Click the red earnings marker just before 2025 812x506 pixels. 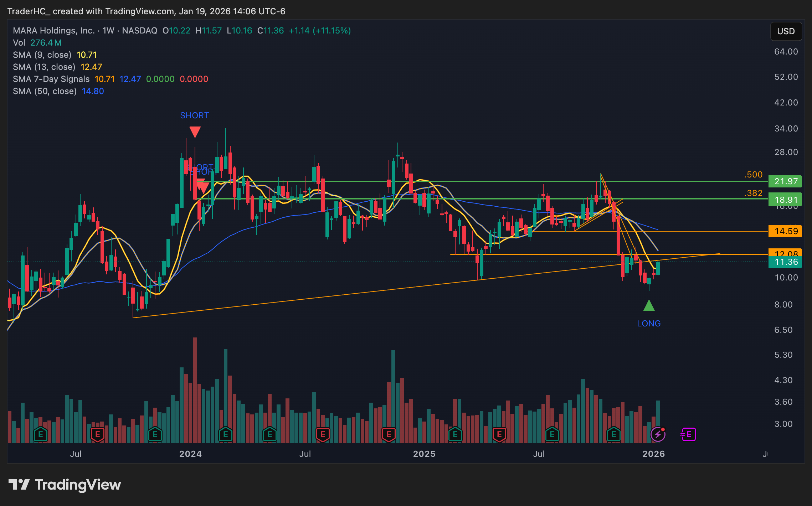pos(389,434)
